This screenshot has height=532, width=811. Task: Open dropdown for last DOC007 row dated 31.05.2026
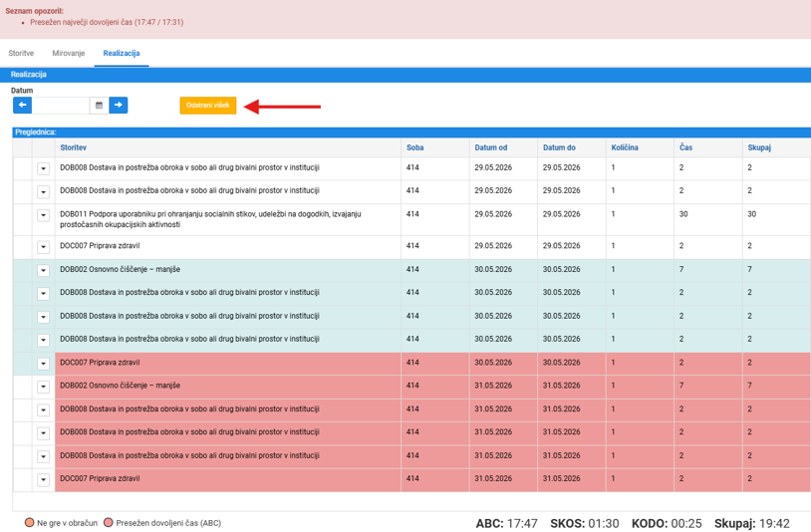pos(44,479)
